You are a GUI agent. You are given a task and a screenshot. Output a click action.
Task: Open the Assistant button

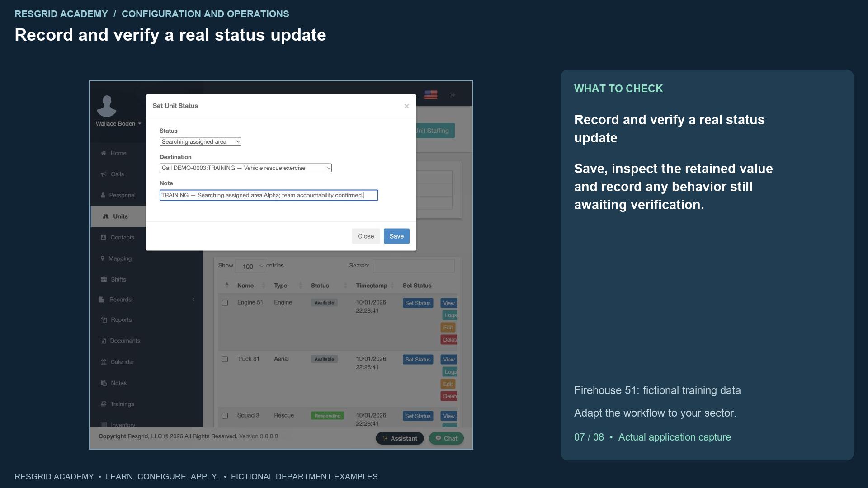tap(400, 438)
